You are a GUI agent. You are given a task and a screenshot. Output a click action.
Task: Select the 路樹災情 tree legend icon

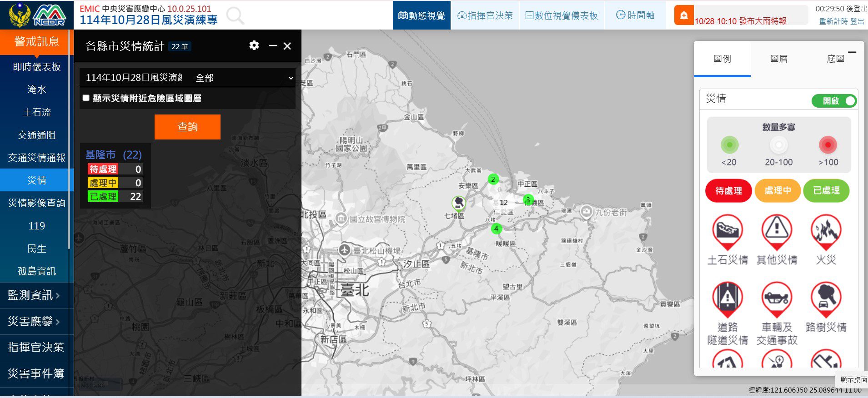pyautogui.click(x=826, y=298)
